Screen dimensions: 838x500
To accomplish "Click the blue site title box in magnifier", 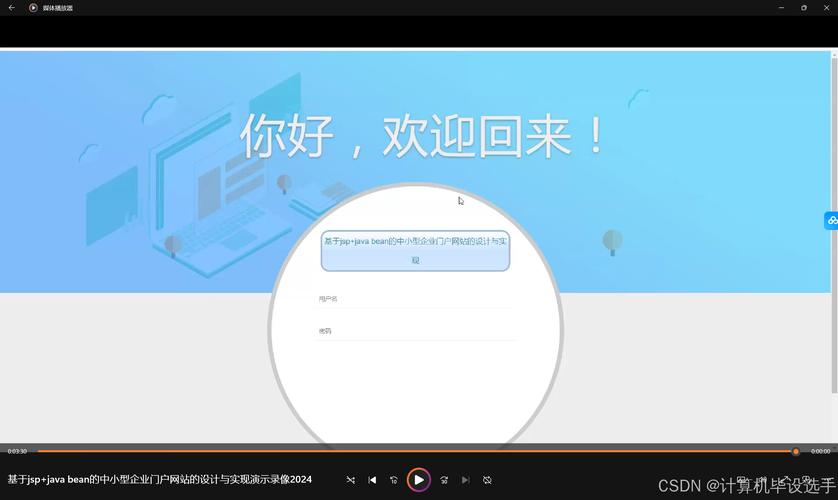I will point(415,251).
